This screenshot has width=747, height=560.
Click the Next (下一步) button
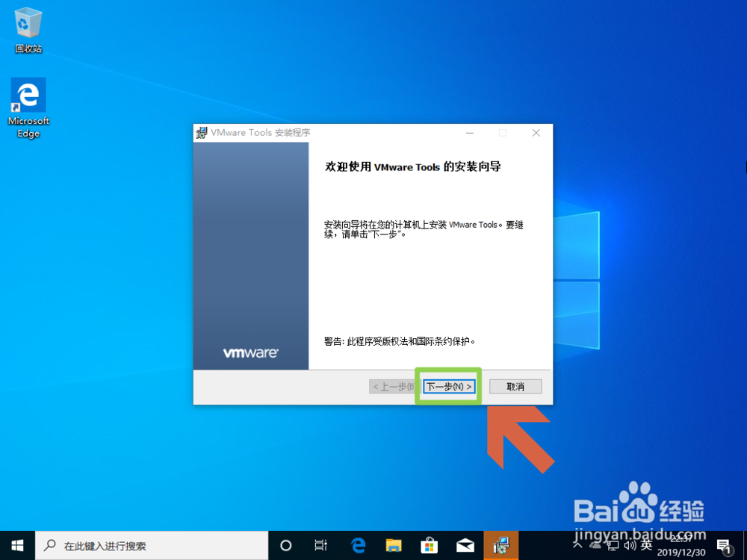click(x=449, y=386)
